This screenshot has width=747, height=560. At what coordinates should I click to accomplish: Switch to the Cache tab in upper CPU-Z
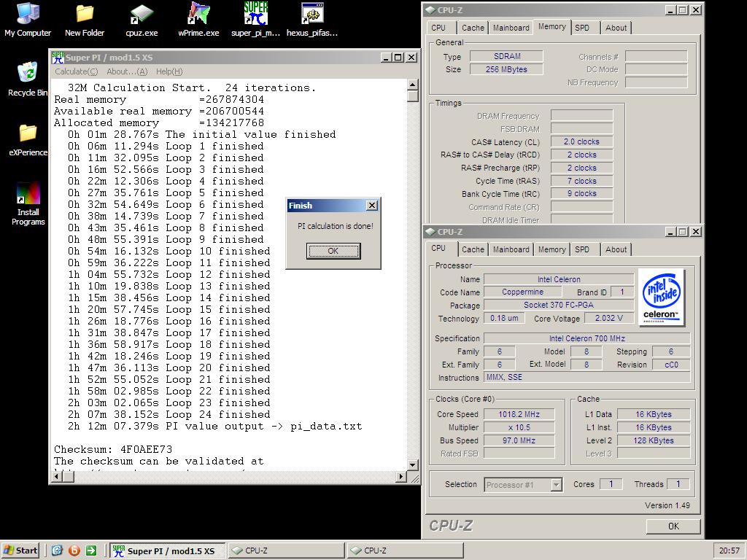coord(473,28)
